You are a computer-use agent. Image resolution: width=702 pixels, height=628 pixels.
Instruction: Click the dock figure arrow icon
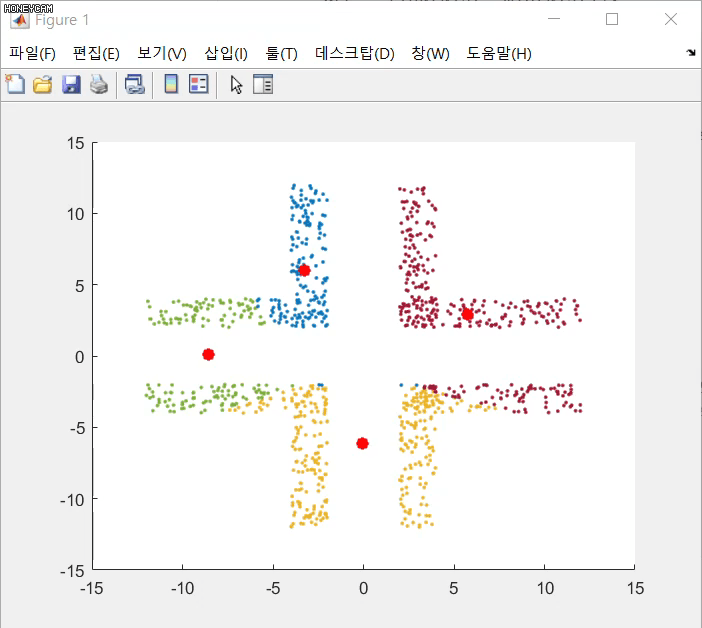(x=691, y=53)
